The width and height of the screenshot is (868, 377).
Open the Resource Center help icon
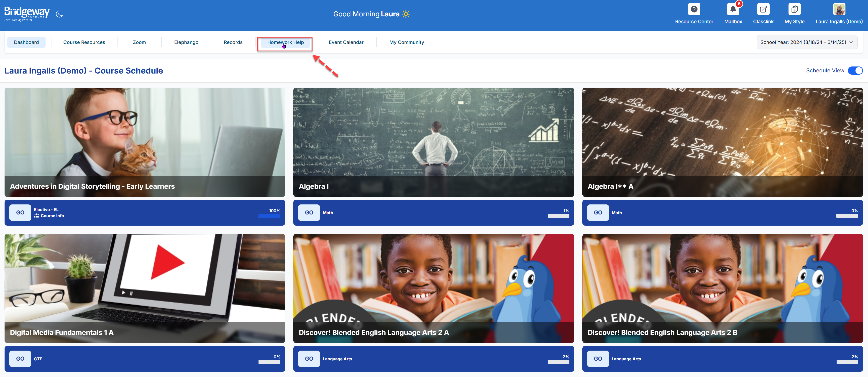click(694, 9)
